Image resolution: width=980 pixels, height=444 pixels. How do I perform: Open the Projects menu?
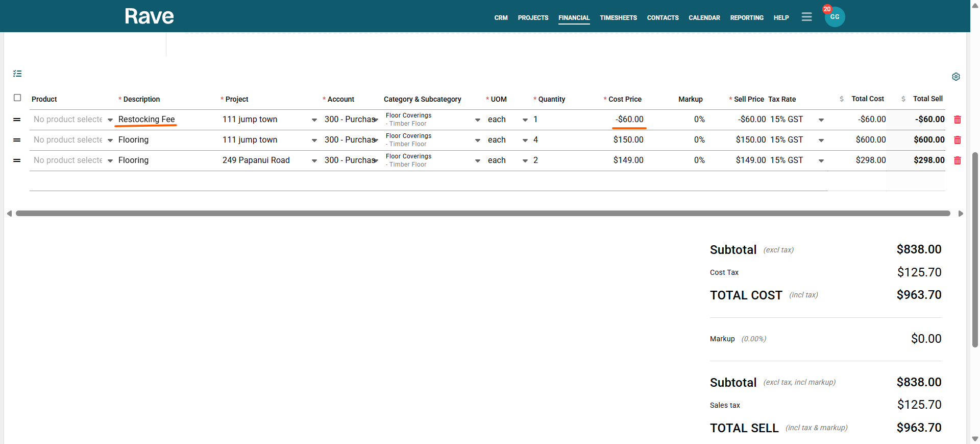533,18
